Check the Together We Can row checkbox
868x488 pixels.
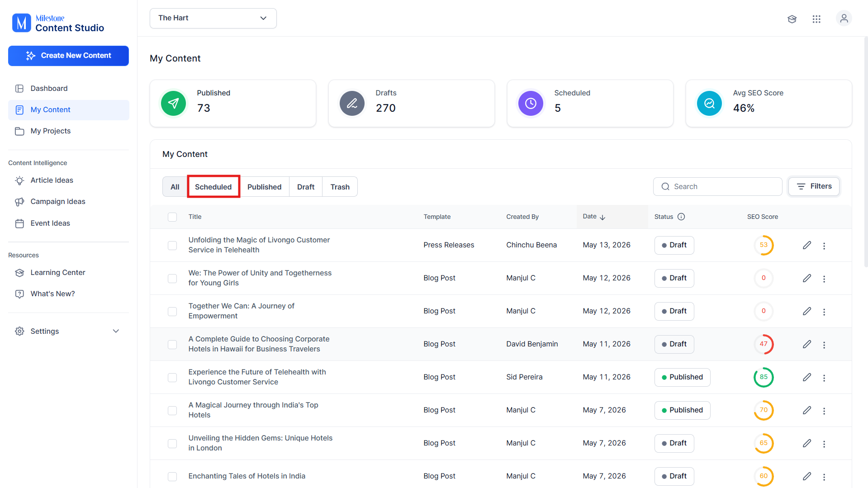(x=172, y=312)
